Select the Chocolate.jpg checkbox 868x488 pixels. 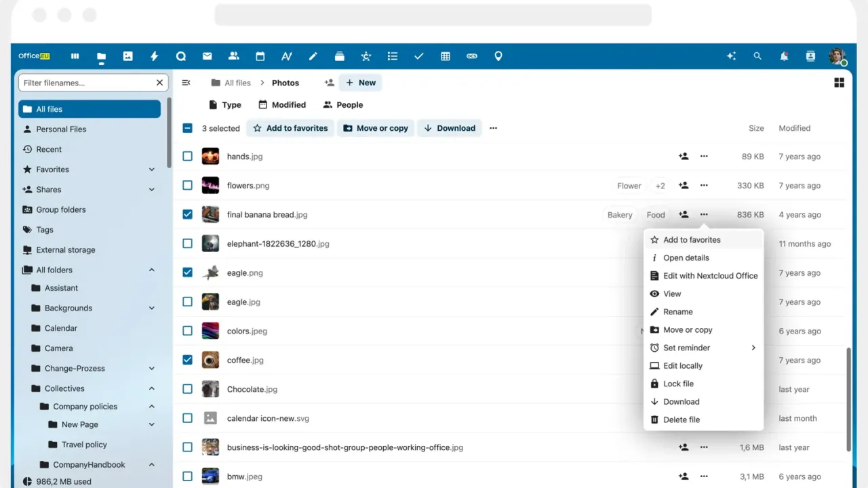coord(187,390)
